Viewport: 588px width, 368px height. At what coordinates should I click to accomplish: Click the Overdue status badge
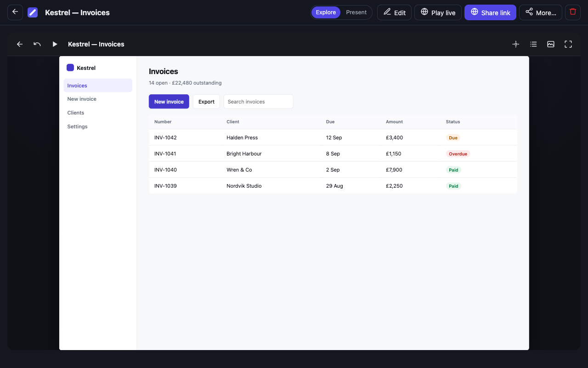458,154
